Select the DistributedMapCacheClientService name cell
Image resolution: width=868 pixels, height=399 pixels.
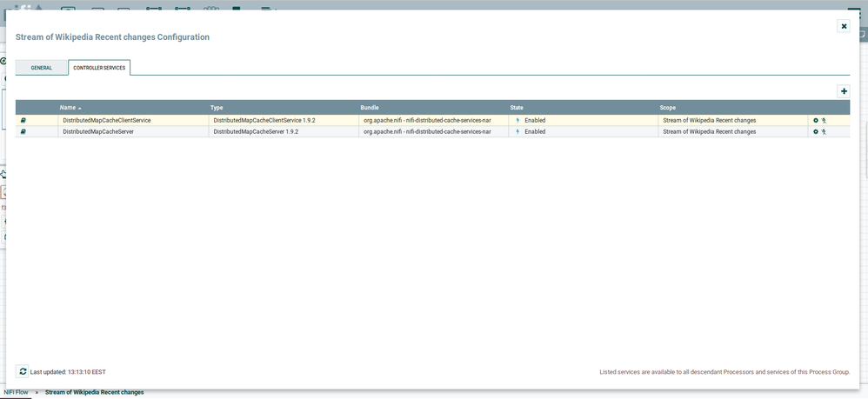pyautogui.click(x=133, y=120)
